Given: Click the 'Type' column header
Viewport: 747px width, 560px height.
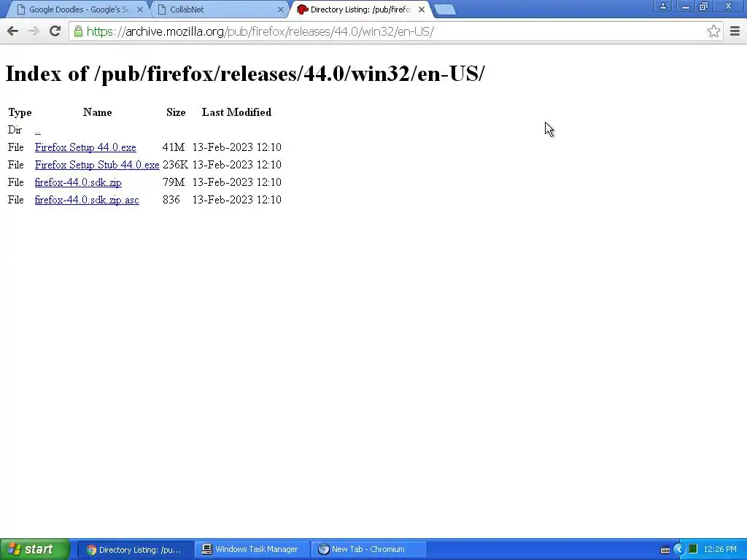Looking at the screenshot, I should pyautogui.click(x=20, y=112).
